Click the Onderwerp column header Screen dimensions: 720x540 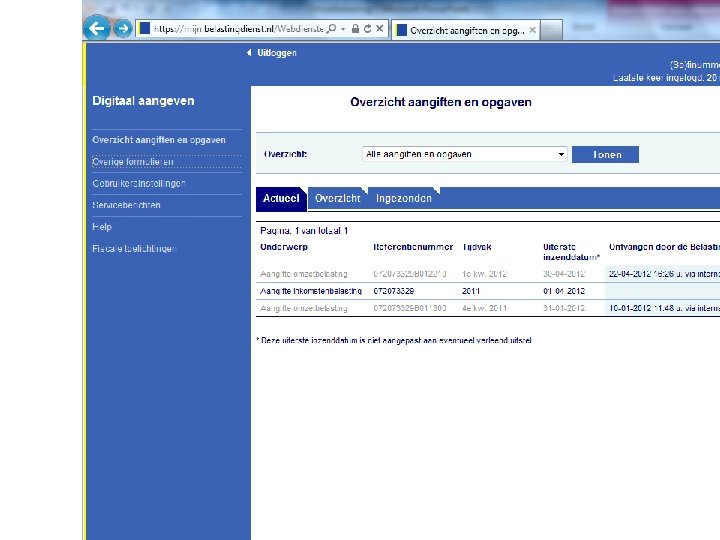click(284, 247)
